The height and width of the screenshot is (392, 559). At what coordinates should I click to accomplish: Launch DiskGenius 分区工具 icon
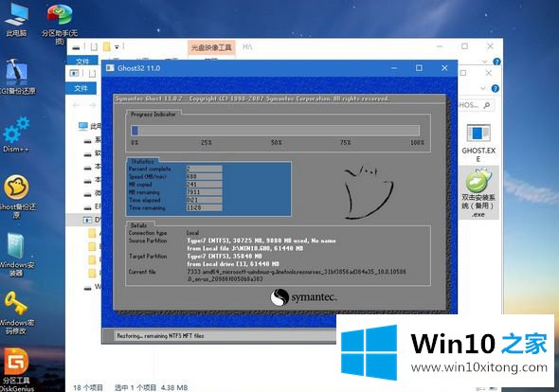[16, 369]
